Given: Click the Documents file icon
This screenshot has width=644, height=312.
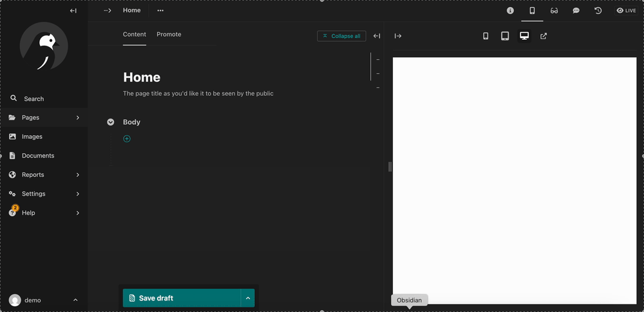Looking at the screenshot, I should 12,156.
